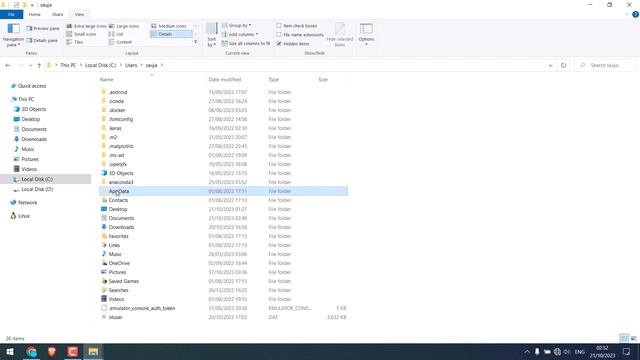Screen dimensions: 640x360
Task: Open taskbar clock showing 21/10/2023
Action: 602,351
